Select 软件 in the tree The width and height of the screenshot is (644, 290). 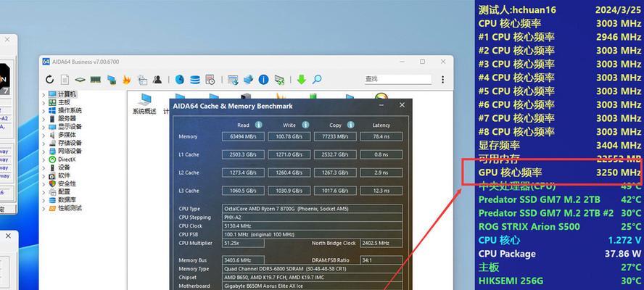coord(64,175)
